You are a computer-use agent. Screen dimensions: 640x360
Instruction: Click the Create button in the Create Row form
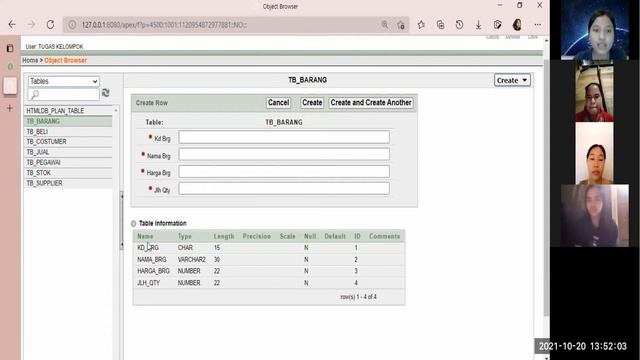pos(312,103)
